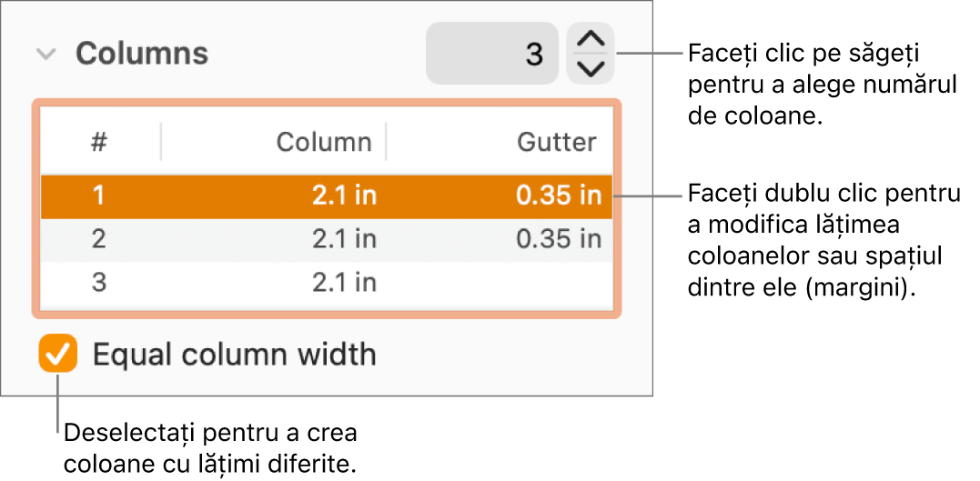Viewport: 980px width, 481px height.
Task: Click the Column table header
Action: coord(324,142)
